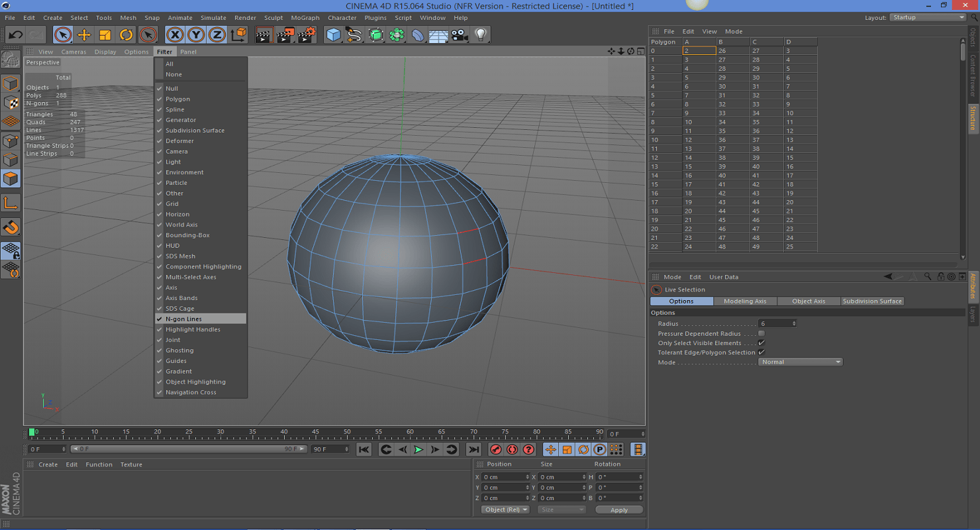Open Edit Render Settings icon

(307, 34)
